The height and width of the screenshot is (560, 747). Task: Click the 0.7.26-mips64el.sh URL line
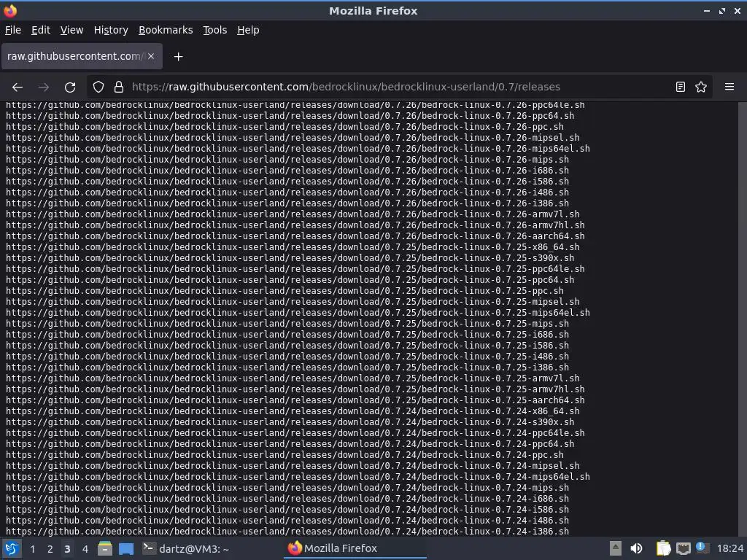298,149
